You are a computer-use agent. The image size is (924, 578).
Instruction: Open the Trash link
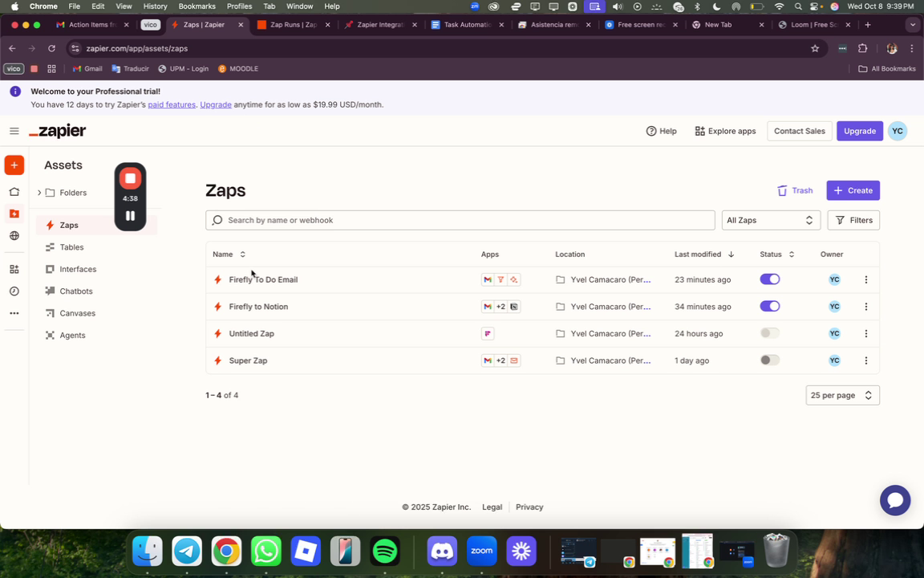pos(795,190)
